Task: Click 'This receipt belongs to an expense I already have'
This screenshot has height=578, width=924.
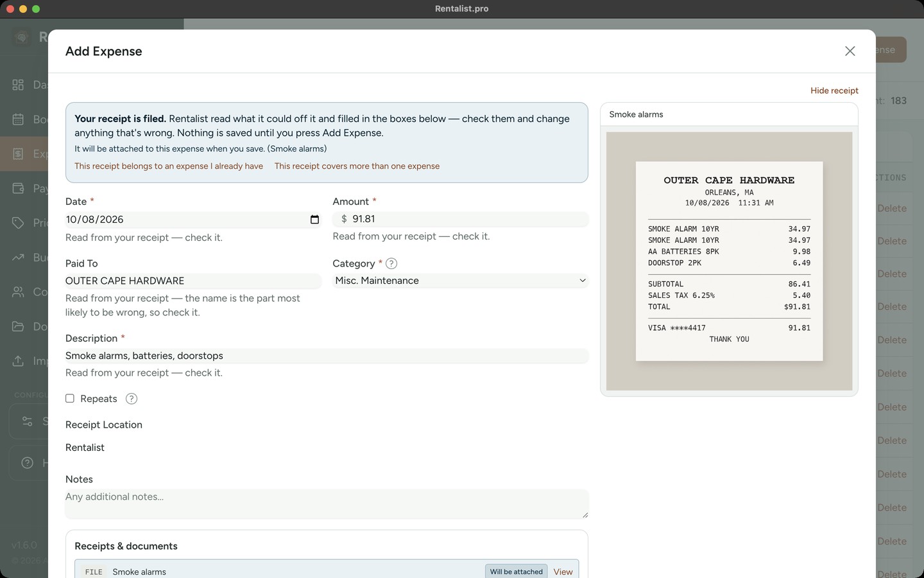Action: (x=169, y=166)
